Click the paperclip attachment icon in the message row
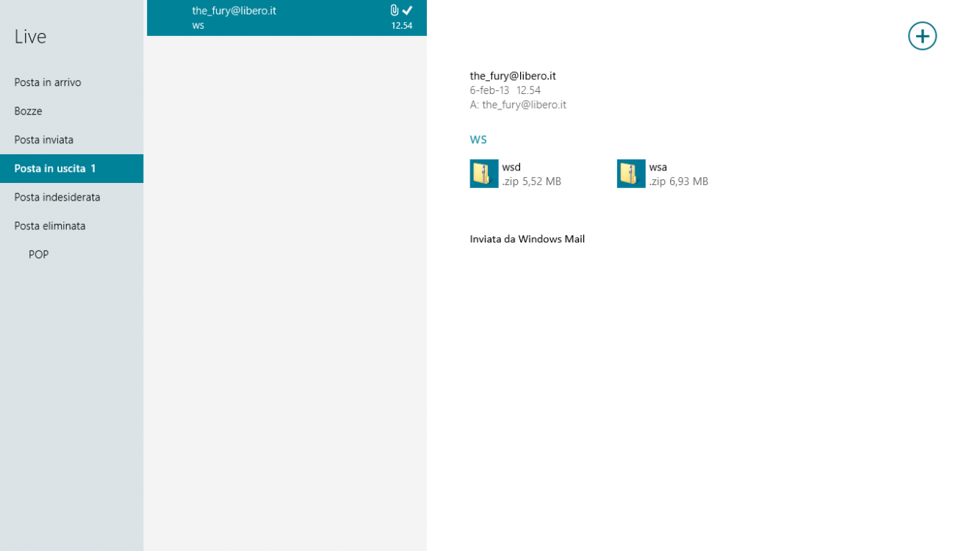Image resolution: width=980 pixels, height=551 pixels. point(394,10)
